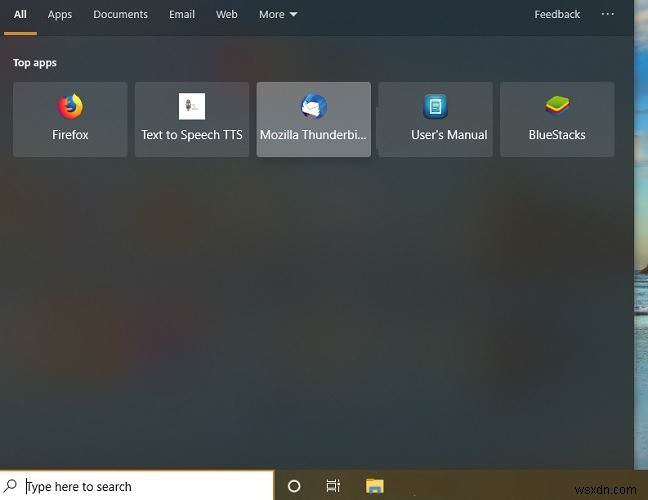
Task: Switch to the Web tab
Action: [226, 14]
